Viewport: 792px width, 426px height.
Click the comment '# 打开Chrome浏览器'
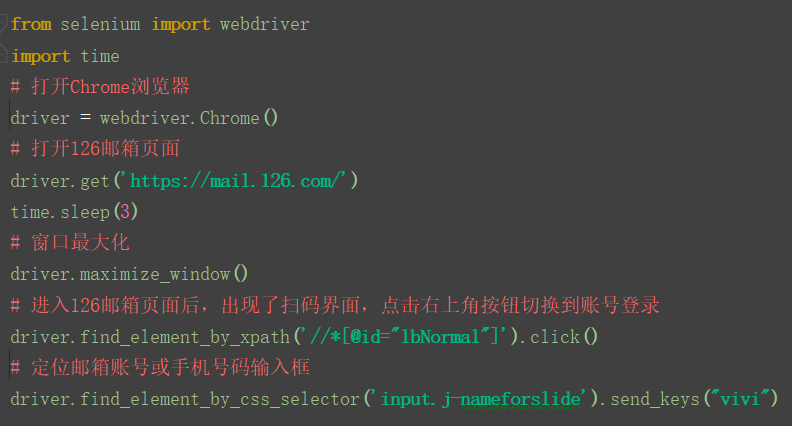[x=100, y=87]
